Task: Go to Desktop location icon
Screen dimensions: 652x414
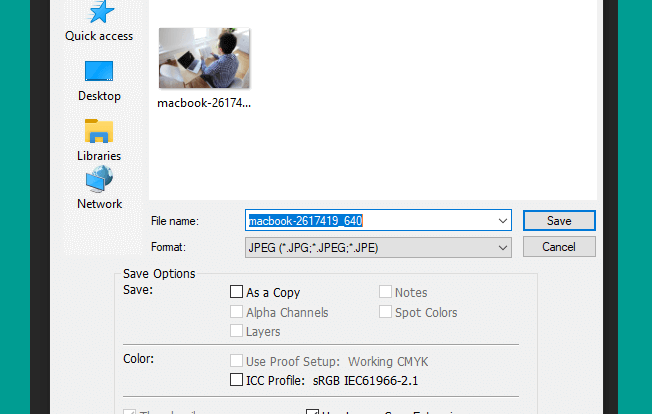Action: (x=99, y=71)
